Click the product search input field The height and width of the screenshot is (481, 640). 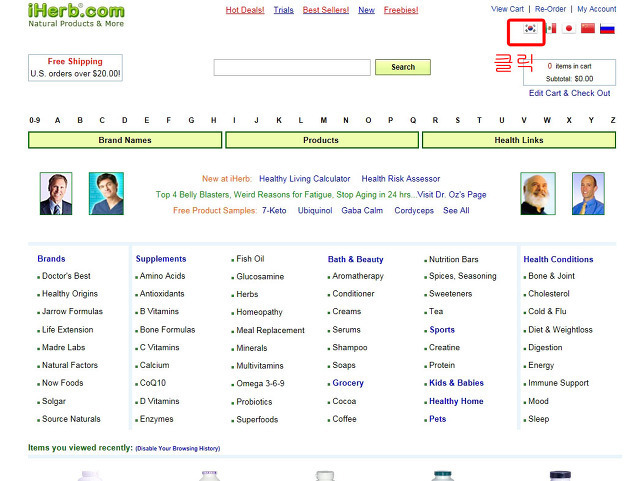(292, 67)
